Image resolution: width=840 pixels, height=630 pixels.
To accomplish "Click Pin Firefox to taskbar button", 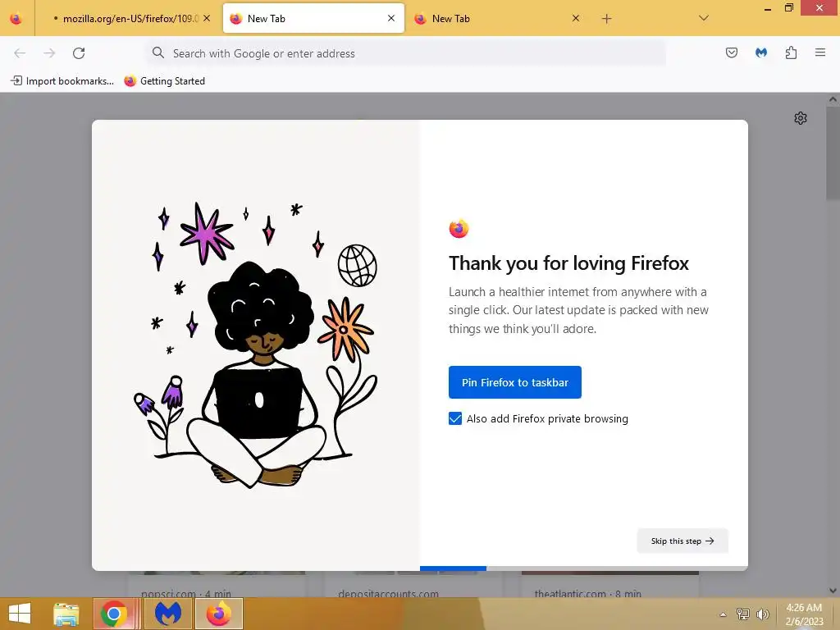I will (515, 382).
